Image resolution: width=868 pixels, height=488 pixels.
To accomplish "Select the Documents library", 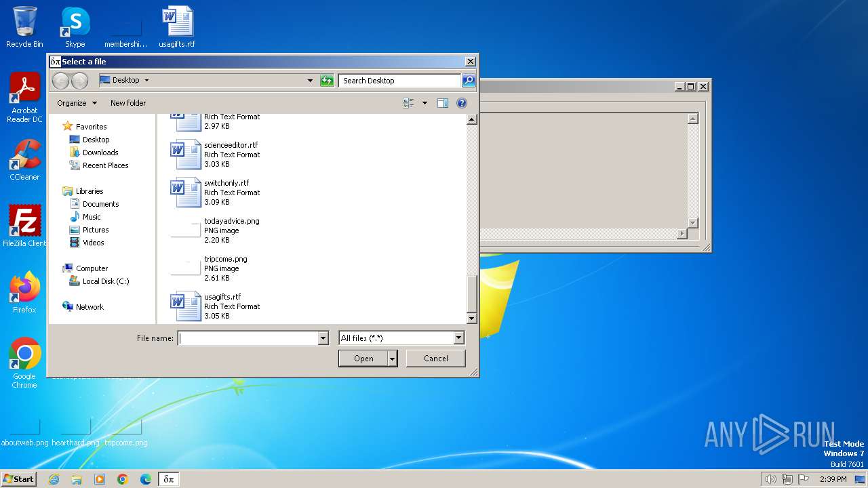I will [100, 204].
